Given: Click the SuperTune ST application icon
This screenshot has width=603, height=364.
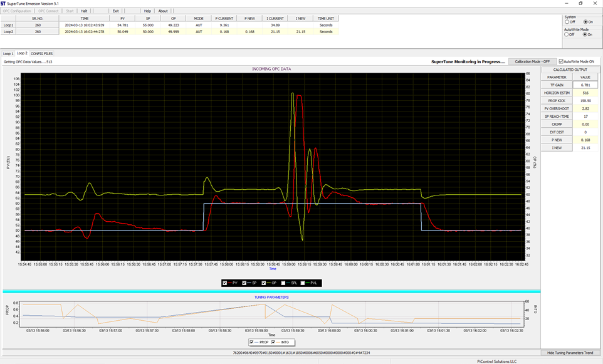Looking at the screenshot, I should click(4, 3).
